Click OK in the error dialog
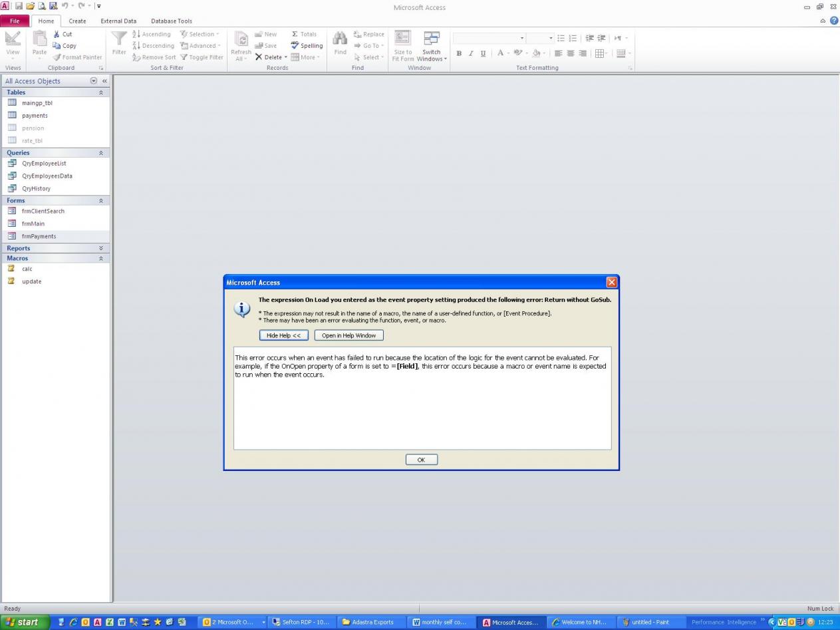 point(422,460)
